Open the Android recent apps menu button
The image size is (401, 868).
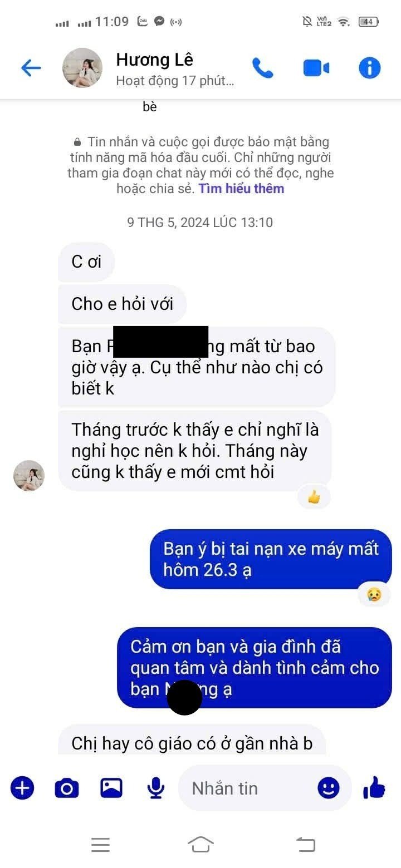100,845
